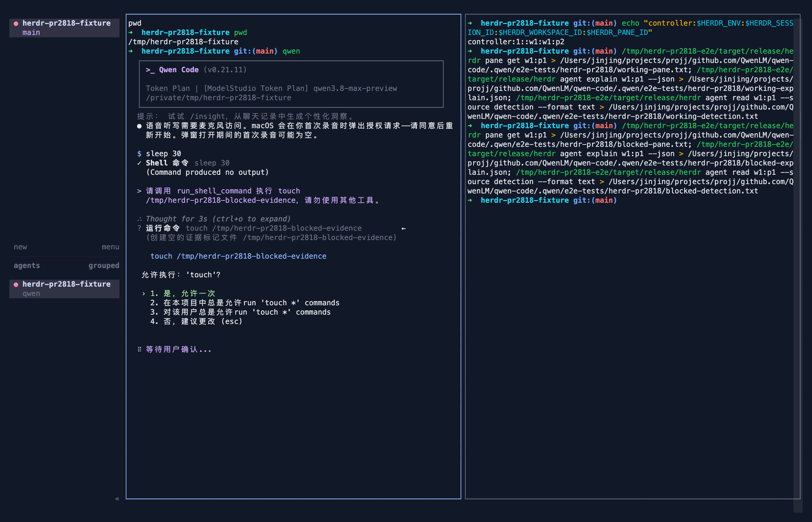Click the '(创建空的证据标记文件' description line

271,238
